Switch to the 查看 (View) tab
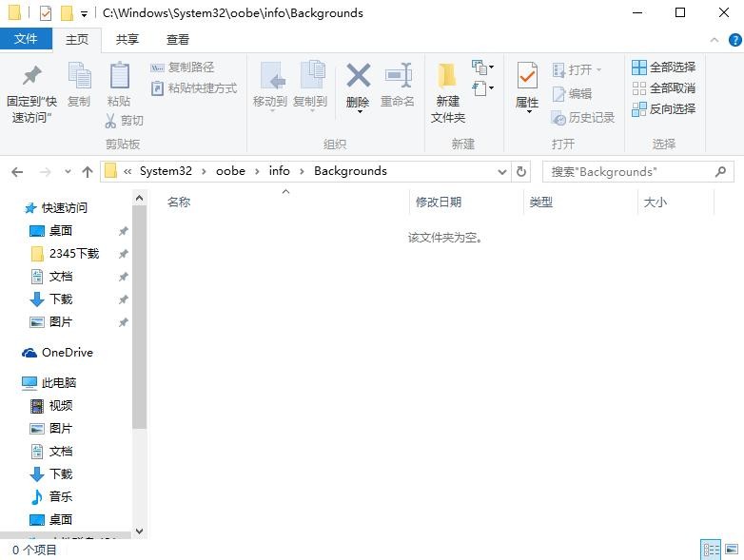The width and height of the screenshot is (744, 560). [178, 39]
